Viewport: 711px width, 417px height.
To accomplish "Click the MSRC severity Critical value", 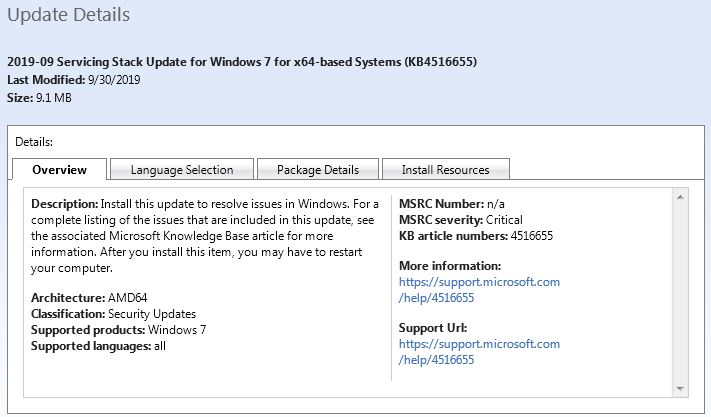I will 503,220.
